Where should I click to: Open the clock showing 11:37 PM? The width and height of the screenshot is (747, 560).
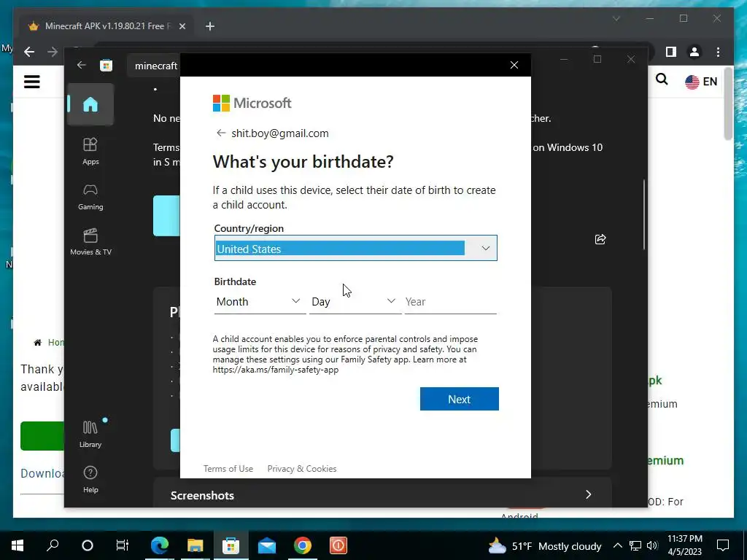tap(684, 545)
